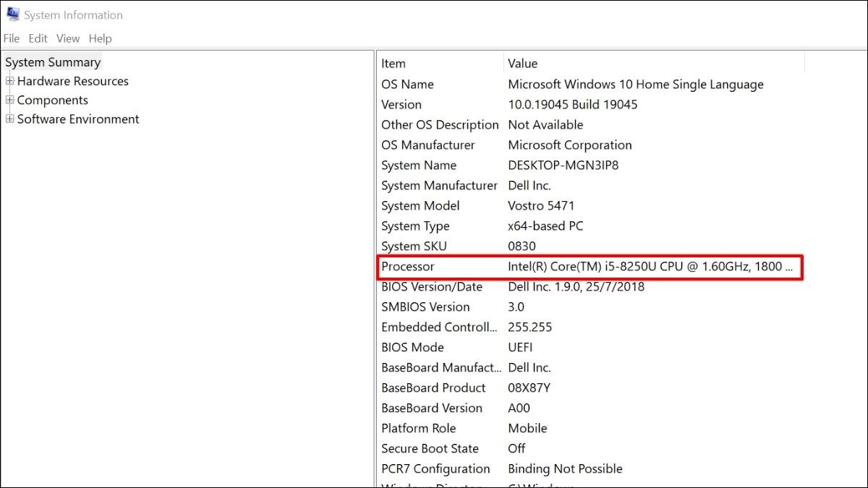Select the System Type row label
This screenshot has width=868, height=488.
point(416,226)
